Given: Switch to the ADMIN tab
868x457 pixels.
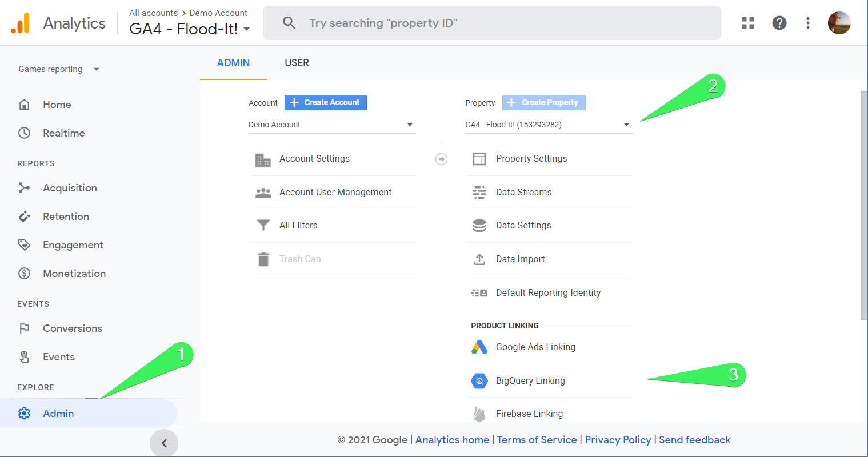Looking at the screenshot, I should point(233,63).
